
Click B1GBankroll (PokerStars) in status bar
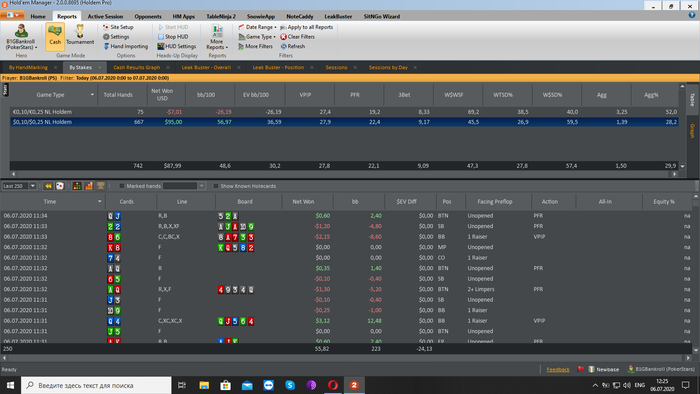click(661, 369)
